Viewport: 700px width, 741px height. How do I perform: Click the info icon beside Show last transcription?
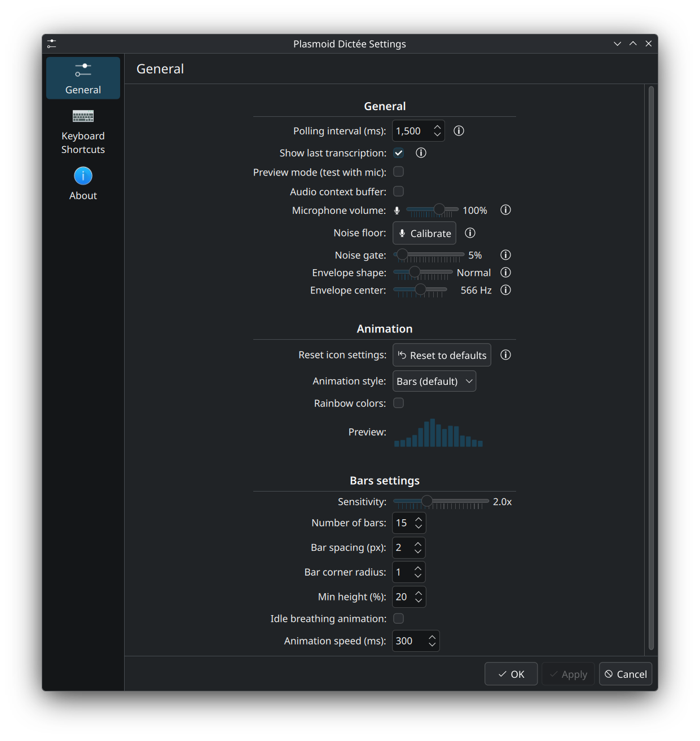(x=421, y=153)
